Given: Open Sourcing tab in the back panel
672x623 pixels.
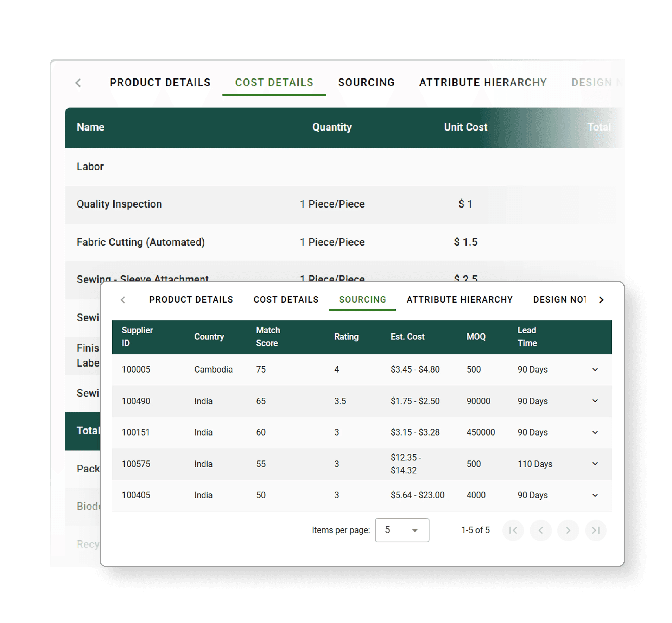Looking at the screenshot, I should [x=366, y=83].
